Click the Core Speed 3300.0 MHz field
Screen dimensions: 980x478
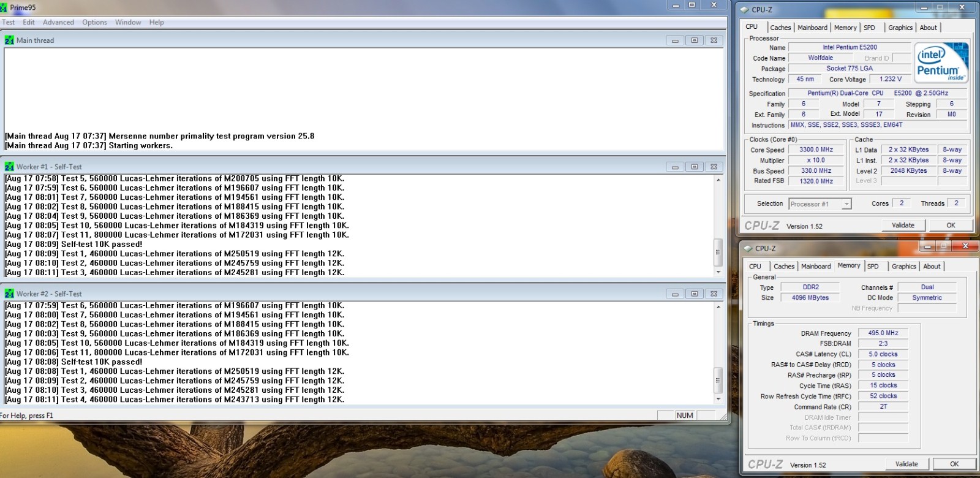tap(816, 150)
